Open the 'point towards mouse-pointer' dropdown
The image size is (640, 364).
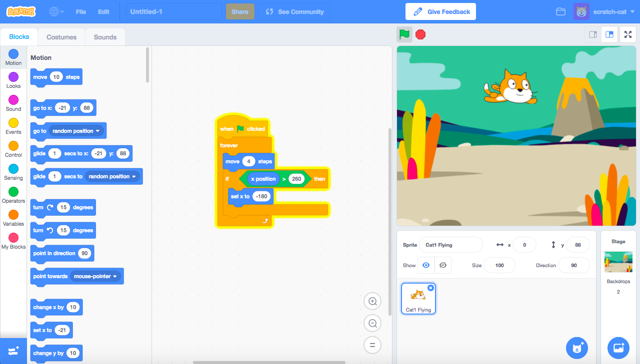click(115, 276)
